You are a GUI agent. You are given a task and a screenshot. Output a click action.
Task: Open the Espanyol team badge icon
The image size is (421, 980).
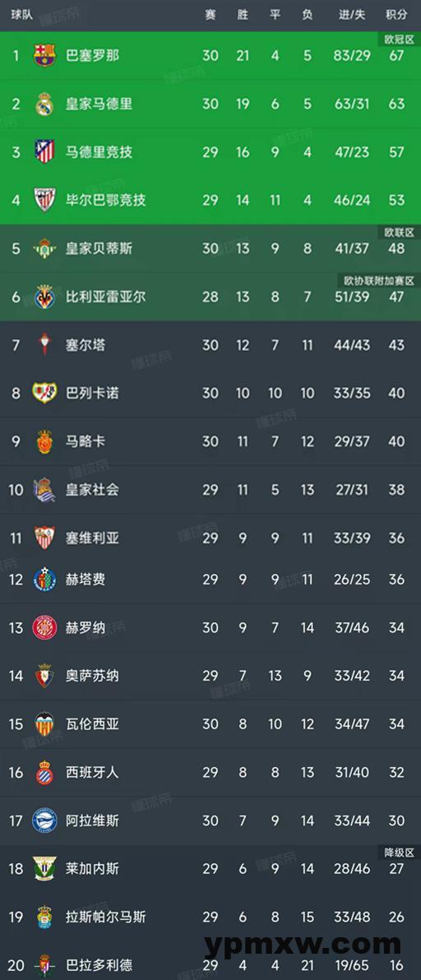(44, 773)
